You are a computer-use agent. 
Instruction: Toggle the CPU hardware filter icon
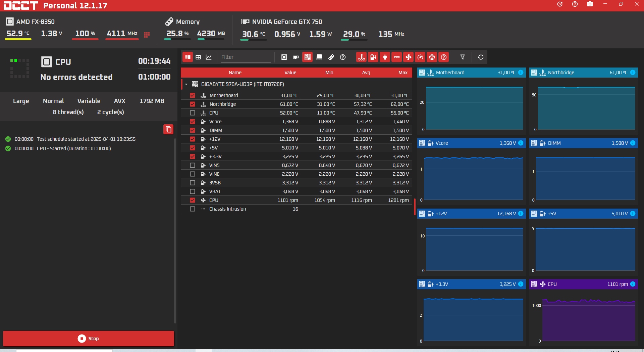point(284,57)
